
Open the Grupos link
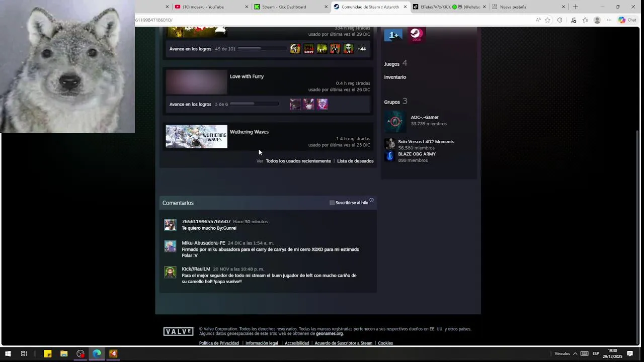point(395,102)
